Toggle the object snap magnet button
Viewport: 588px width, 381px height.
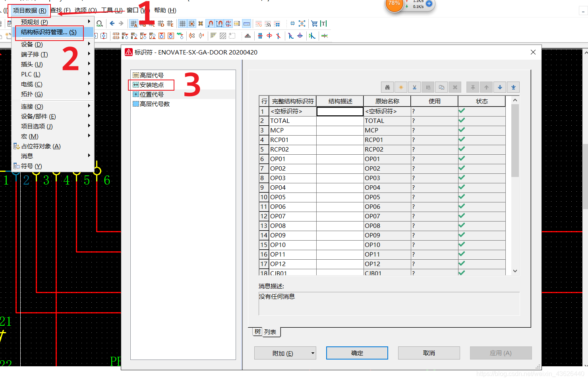210,23
